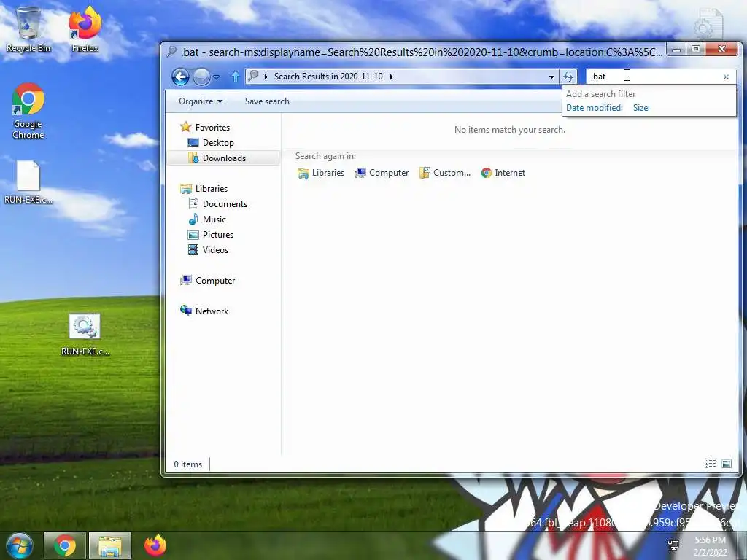Viewport: 747px width, 560px height.
Task: Open Music library in sidebar
Action: pos(214,219)
